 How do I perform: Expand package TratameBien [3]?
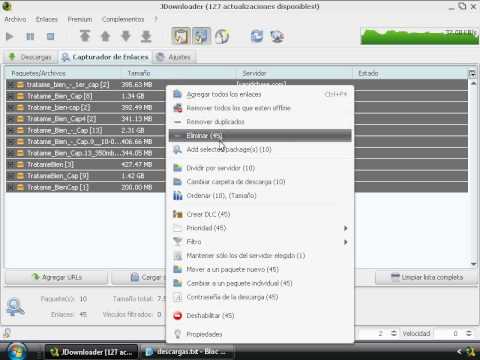pyautogui.click(x=11, y=165)
